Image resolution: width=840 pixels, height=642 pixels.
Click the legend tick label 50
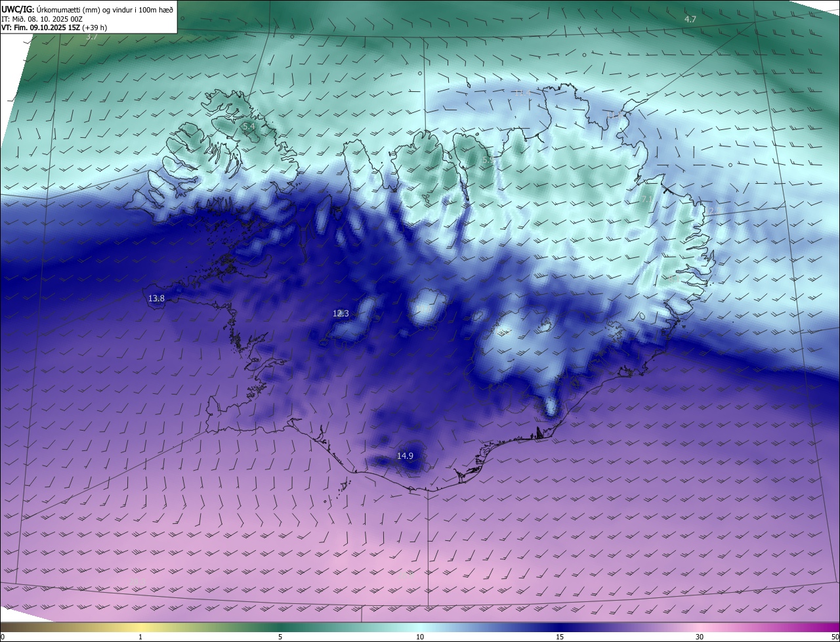tap(835, 637)
